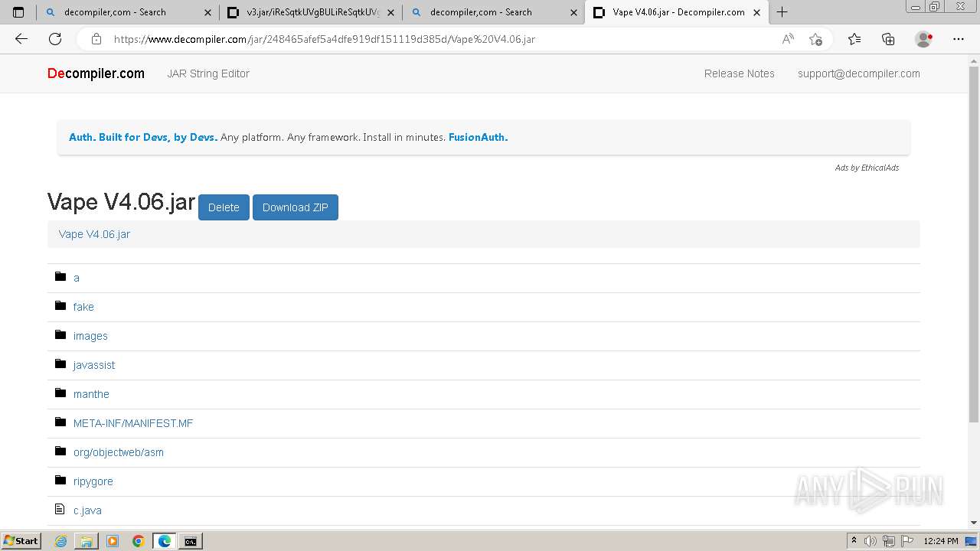Viewport: 980px width, 551px height.
Task: Open the META-INF/MANIFEST.MF link
Action: point(133,423)
